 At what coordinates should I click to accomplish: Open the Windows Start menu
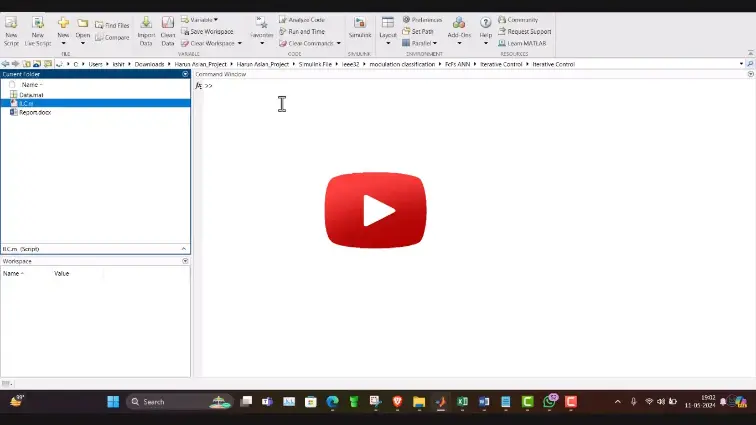coord(112,402)
